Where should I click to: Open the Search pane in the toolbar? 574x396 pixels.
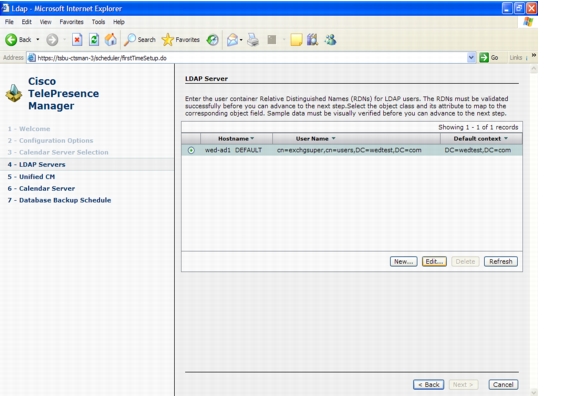(x=140, y=40)
